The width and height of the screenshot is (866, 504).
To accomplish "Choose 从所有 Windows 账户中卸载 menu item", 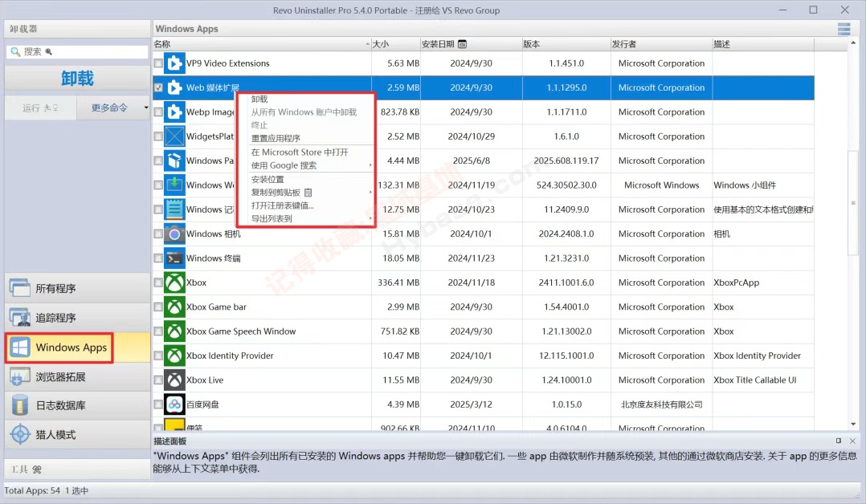I will click(x=306, y=112).
